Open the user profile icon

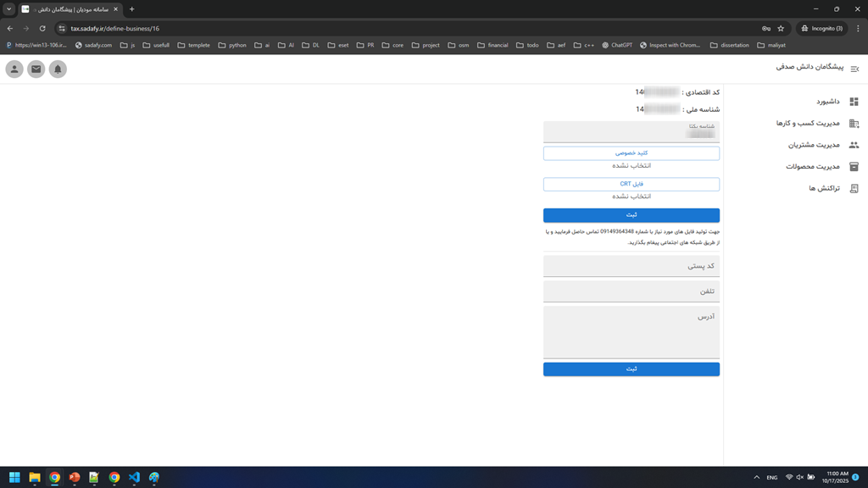click(14, 69)
